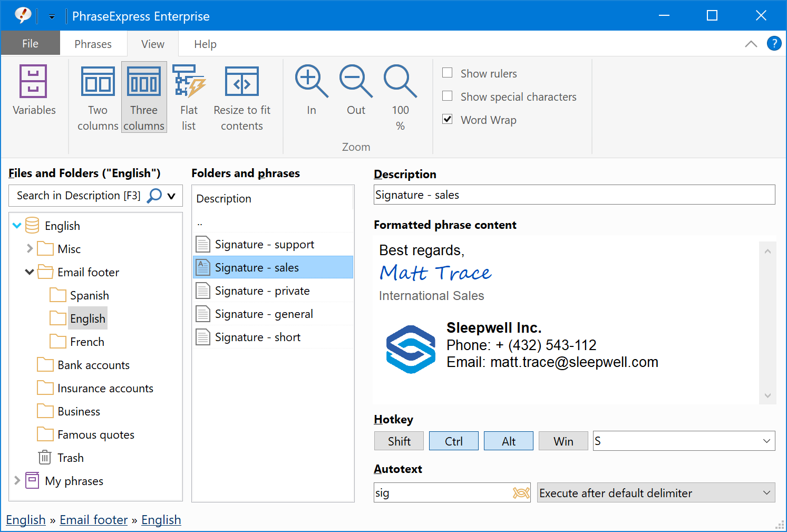Click Signature - general document icon
This screenshot has height=532, width=787.
click(x=203, y=314)
